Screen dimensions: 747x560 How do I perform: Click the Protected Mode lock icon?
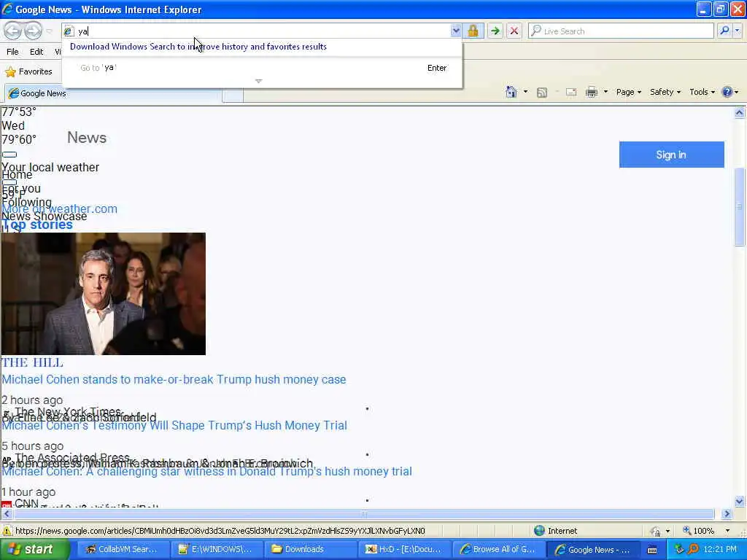pyautogui.click(x=656, y=531)
